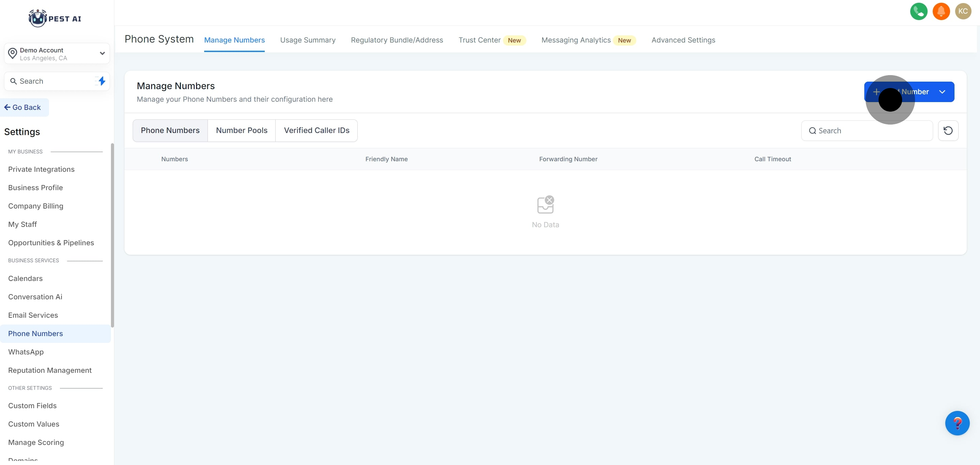Screen dimensions: 980x465
Task: Open the Advanced Settings tab
Action: tap(683, 40)
